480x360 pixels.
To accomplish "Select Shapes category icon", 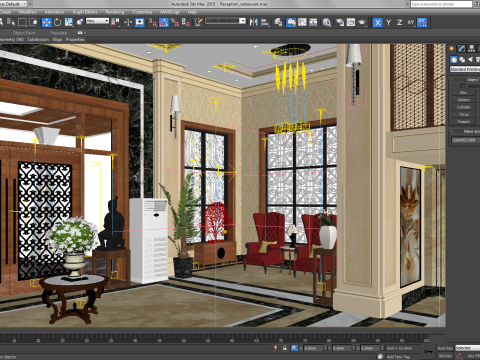I will tap(462, 60).
